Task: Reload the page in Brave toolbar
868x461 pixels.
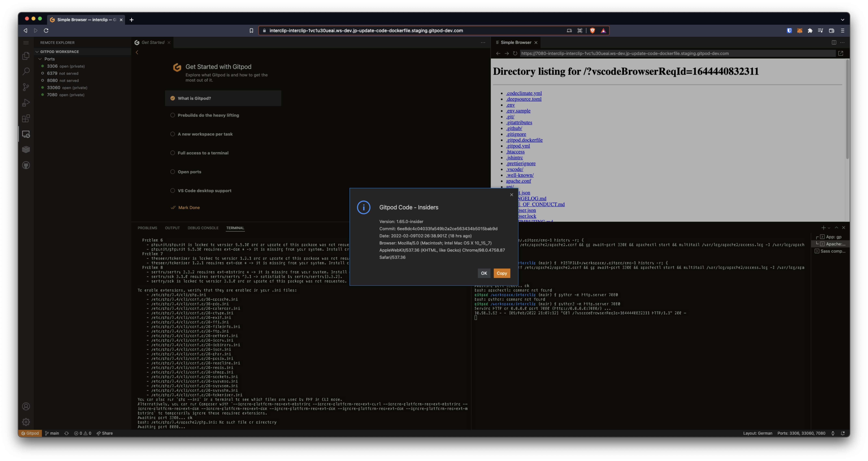Action: point(46,30)
